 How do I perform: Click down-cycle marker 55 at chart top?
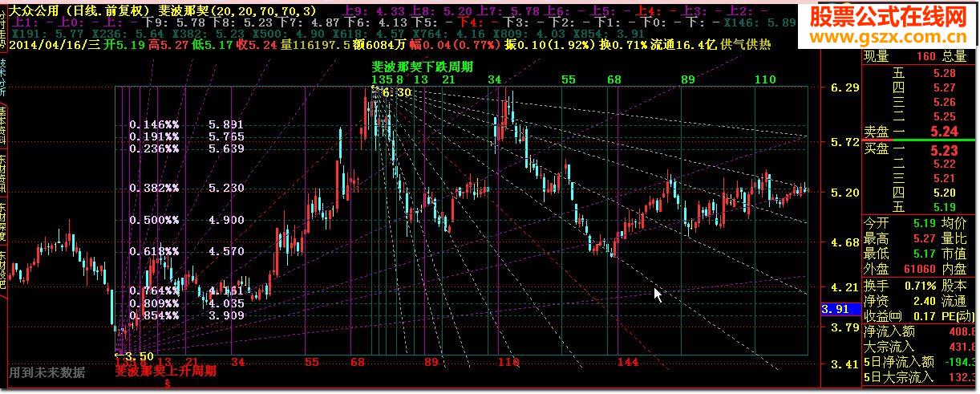tap(569, 79)
